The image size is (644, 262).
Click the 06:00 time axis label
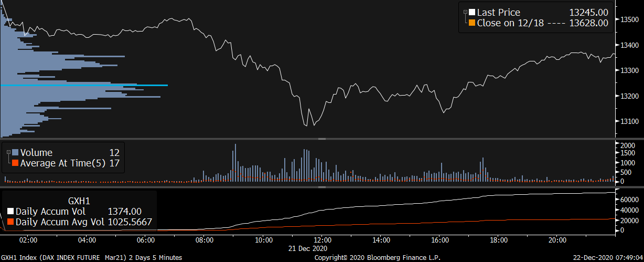145,240
